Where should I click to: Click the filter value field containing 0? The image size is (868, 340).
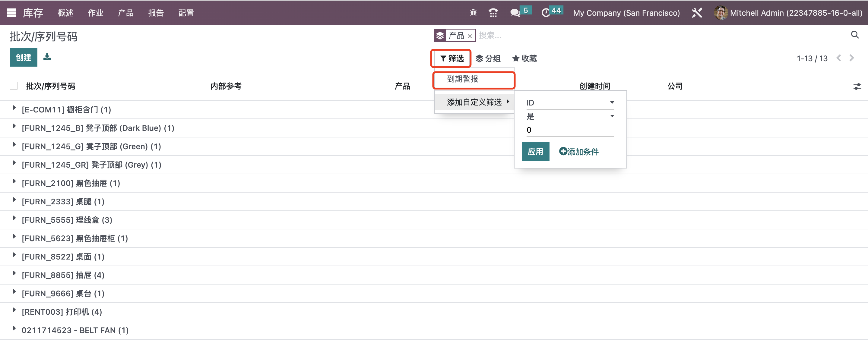point(570,130)
